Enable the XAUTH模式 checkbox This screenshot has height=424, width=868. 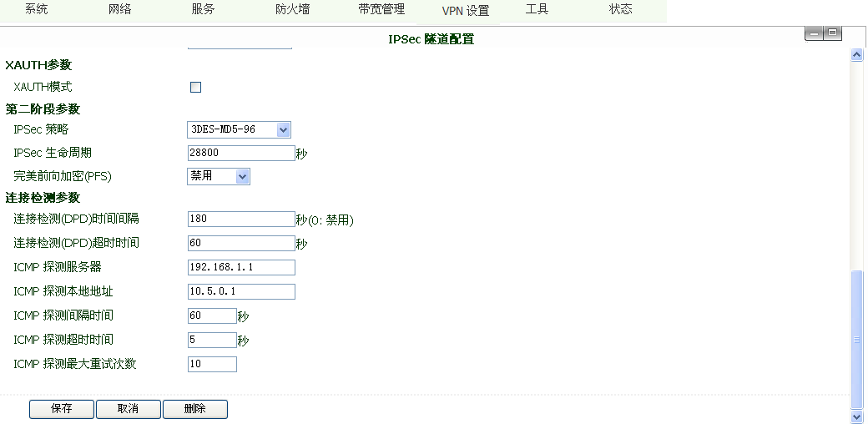[196, 87]
